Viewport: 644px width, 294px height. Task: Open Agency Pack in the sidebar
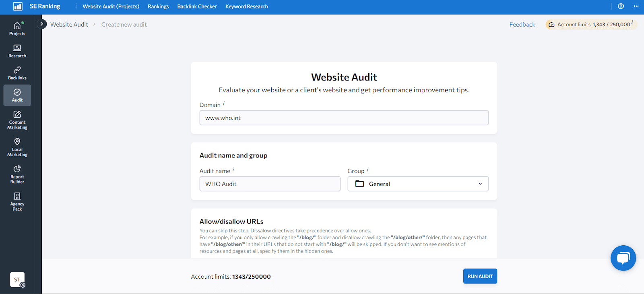(x=17, y=202)
